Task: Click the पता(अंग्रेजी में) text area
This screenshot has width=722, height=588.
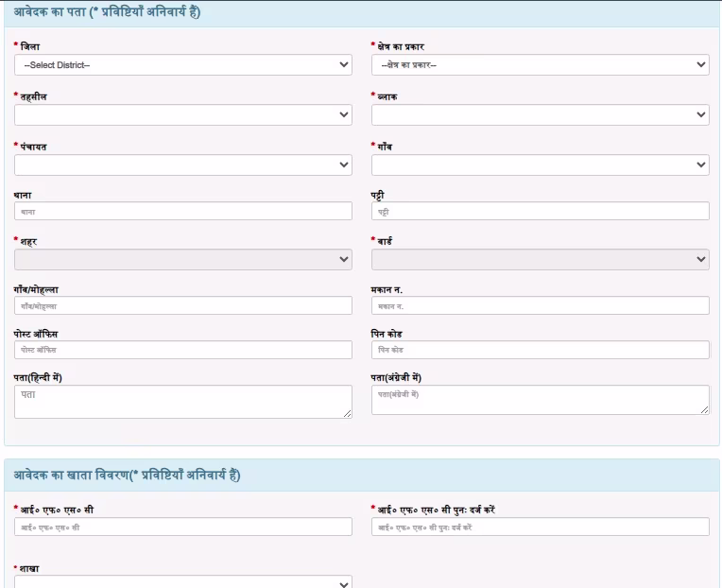Action: (540, 400)
